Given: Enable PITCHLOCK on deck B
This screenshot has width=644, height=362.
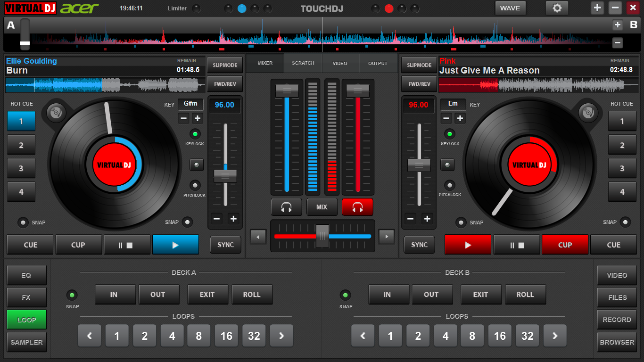Looking at the screenshot, I should tap(450, 185).
